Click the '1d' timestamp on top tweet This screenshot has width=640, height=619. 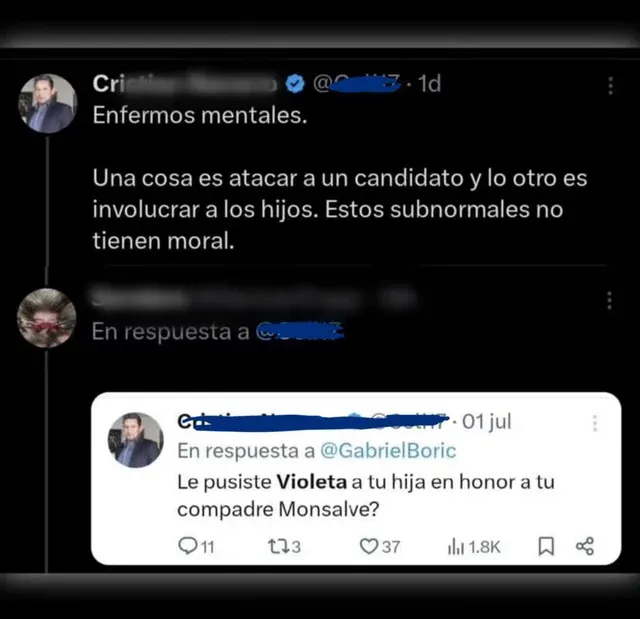[x=430, y=84]
